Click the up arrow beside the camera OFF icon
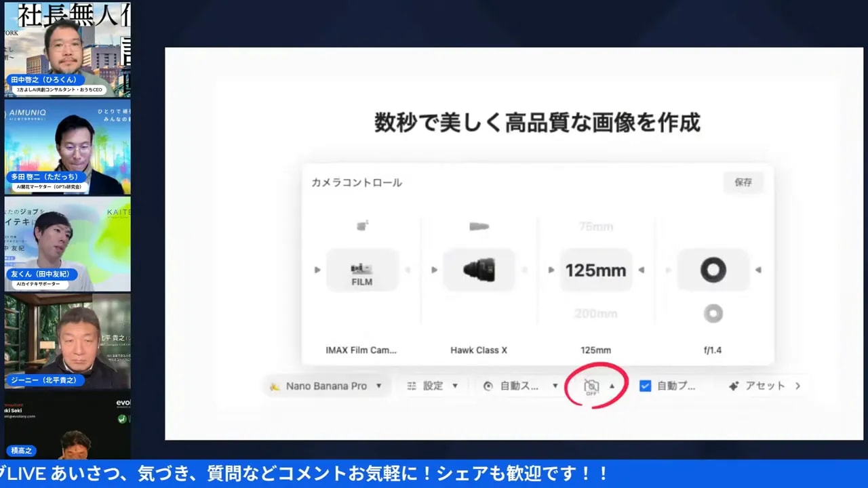Image resolution: width=868 pixels, height=488 pixels. [612, 385]
